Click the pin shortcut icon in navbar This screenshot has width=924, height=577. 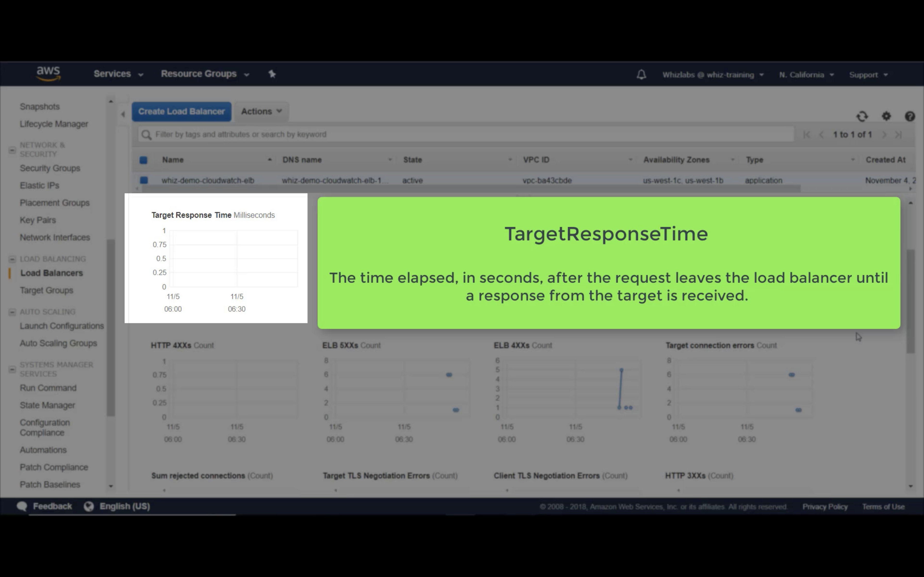[x=272, y=74]
